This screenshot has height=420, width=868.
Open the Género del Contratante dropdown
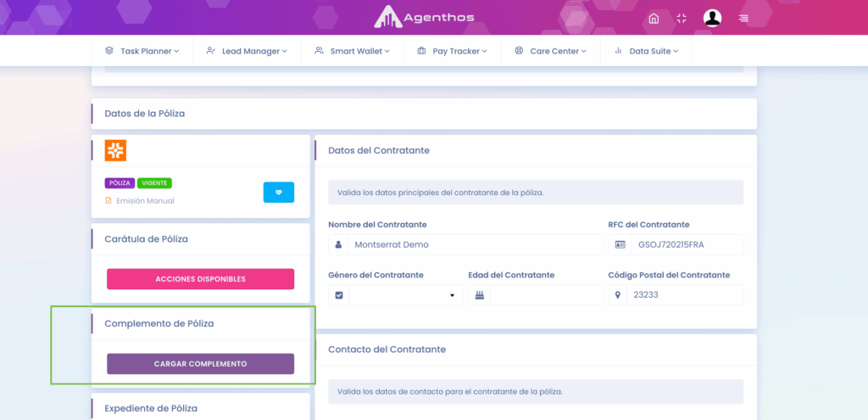pos(406,294)
